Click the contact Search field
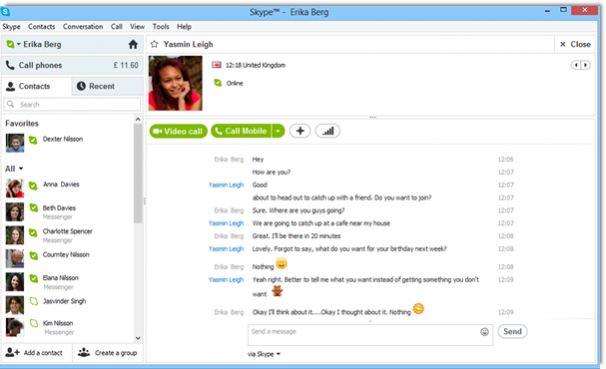The image size is (606, 369). [72, 104]
